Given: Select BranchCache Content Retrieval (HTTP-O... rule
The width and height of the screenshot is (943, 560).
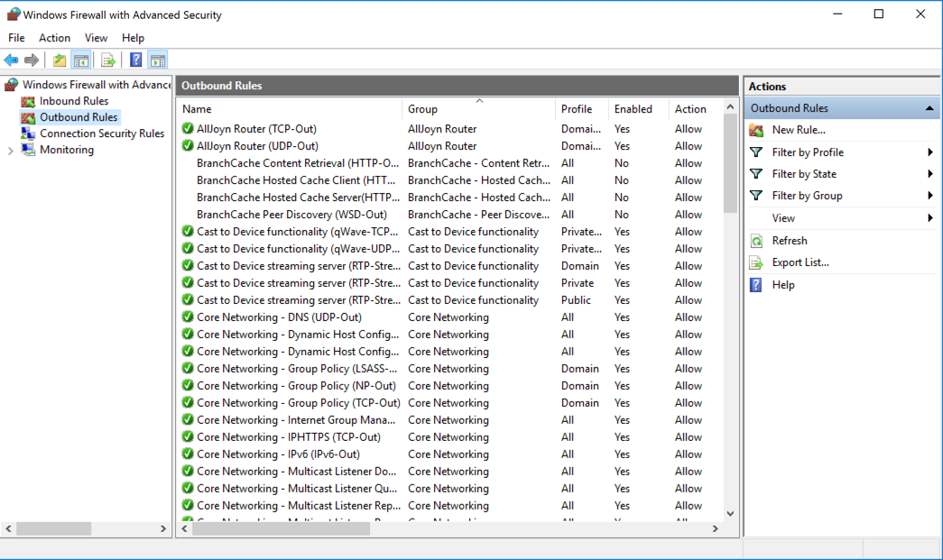Looking at the screenshot, I should (x=298, y=163).
